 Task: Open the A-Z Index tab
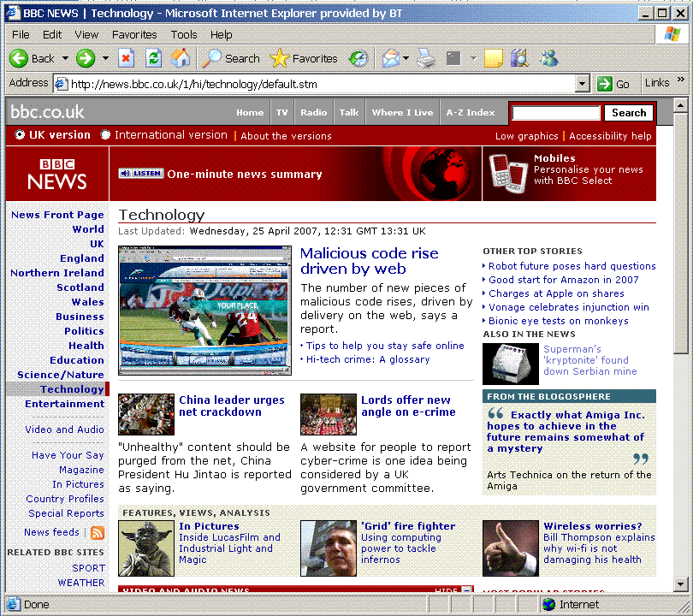(x=471, y=112)
